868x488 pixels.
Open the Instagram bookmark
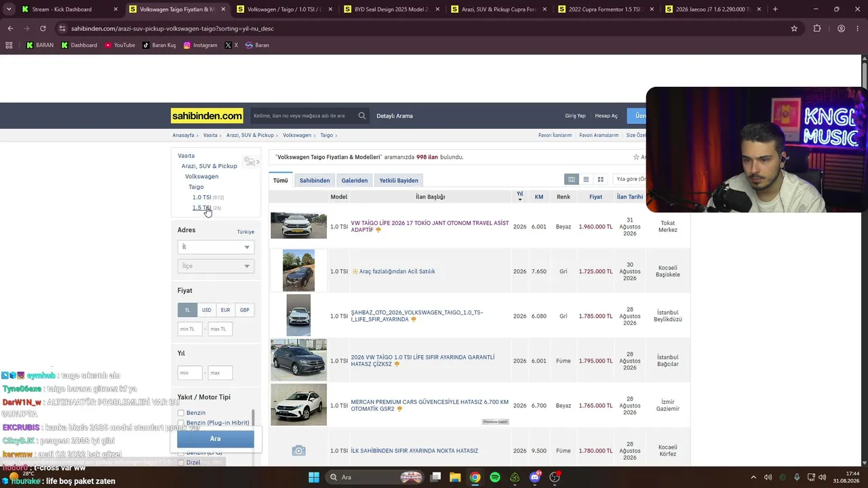coord(201,45)
